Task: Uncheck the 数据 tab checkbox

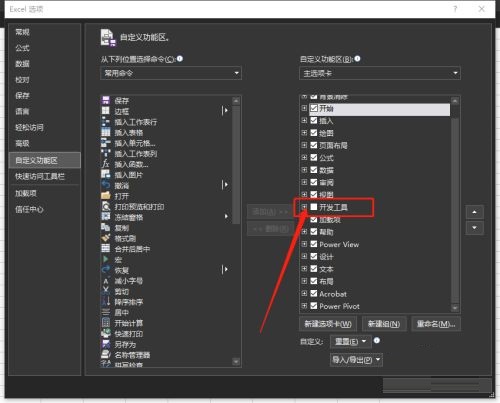Action: click(314, 170)
